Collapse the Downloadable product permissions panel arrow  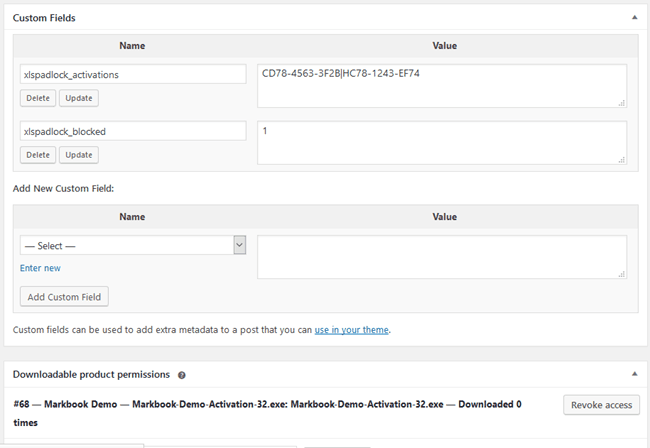pyautogui.click(x=632, y=374)
